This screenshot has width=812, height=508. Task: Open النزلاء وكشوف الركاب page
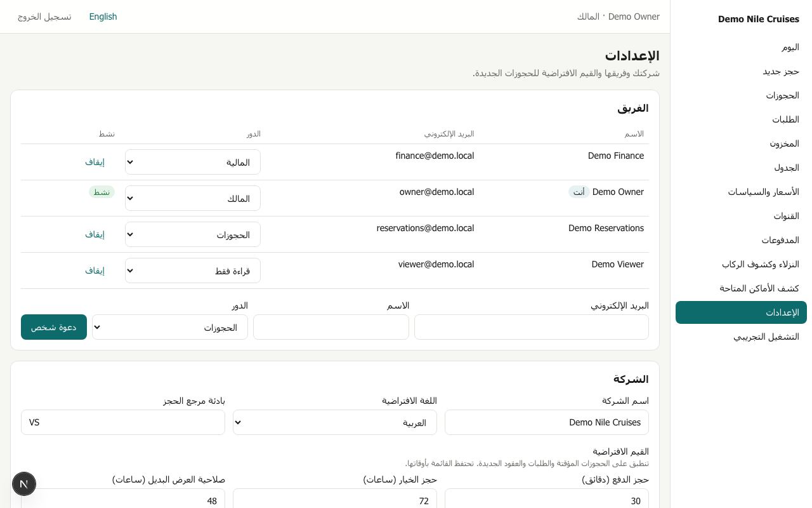[x=741, y=264]
